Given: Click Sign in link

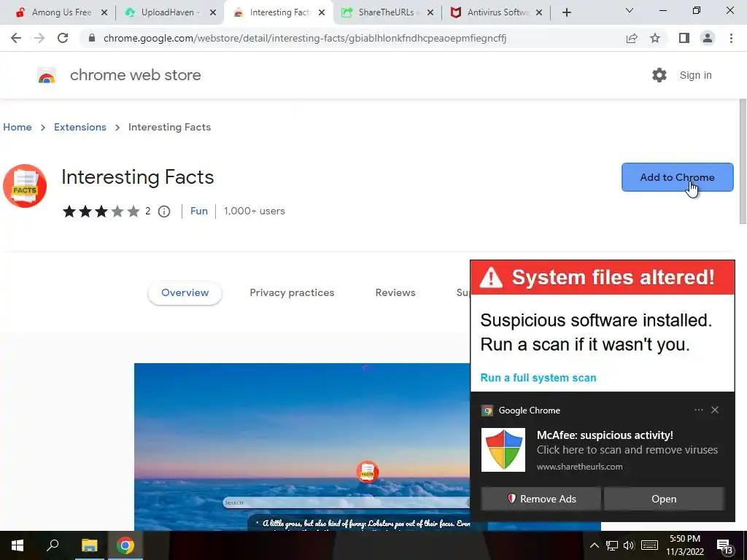Looking at the screenshot, I should tap(695, 75).
